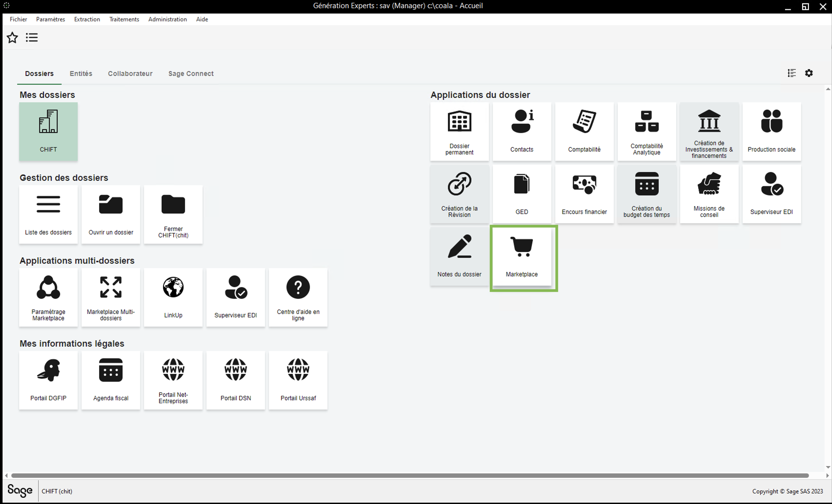Open the Encours financier tile

(x=584, y=194)
